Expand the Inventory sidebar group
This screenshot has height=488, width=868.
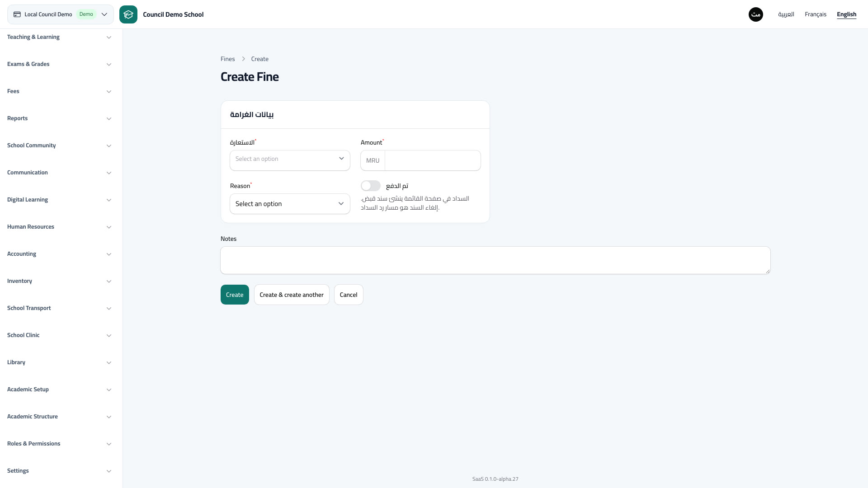pyautogui.click(x=59, y=281)
